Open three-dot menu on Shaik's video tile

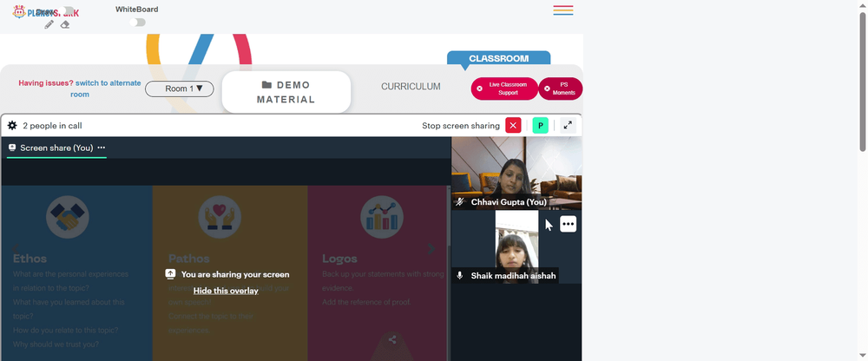coord(569,224)
